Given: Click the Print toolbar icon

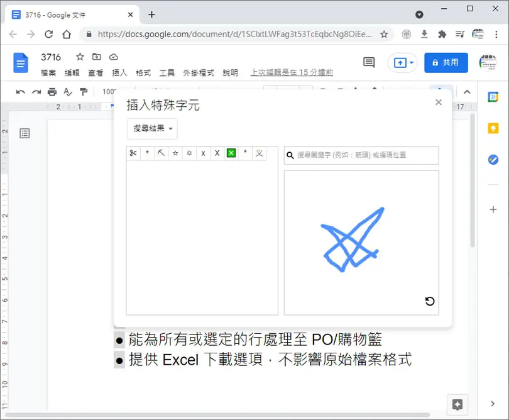Looking at the screenshot, I should [x=52, y=92].
